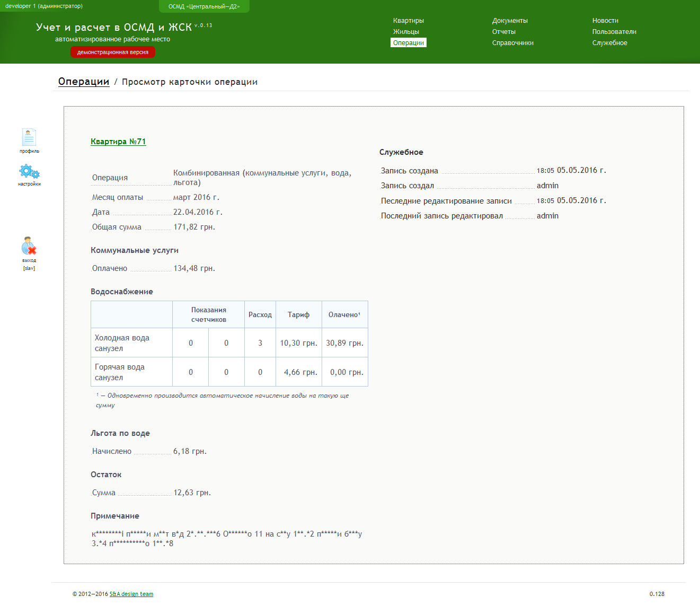Open the profile icon in sidebar
This screenshot has height=605, width=700.
(x=29, y=137)
